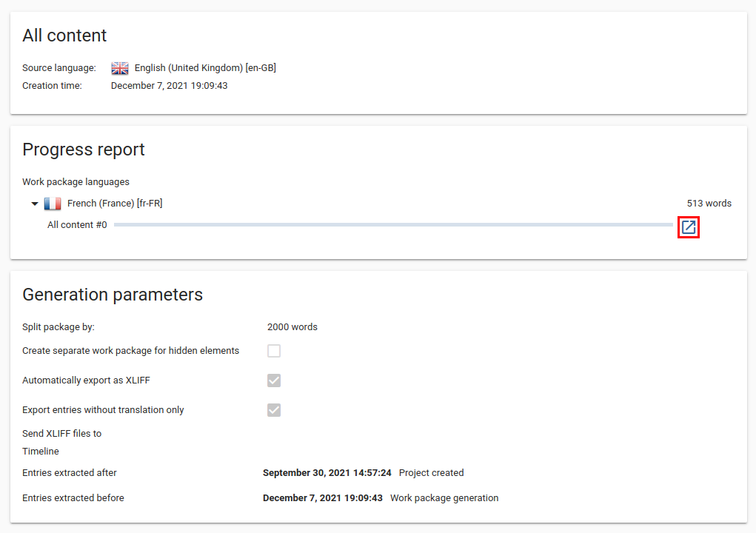
Task: Click the highlighted open-in-new-window icon
Action: coord(688,227)
